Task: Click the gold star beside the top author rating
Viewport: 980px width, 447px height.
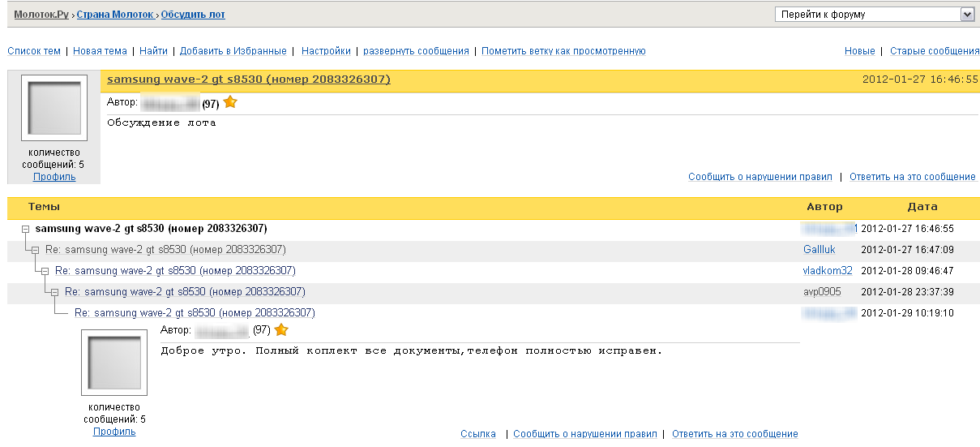Action: 230,102
